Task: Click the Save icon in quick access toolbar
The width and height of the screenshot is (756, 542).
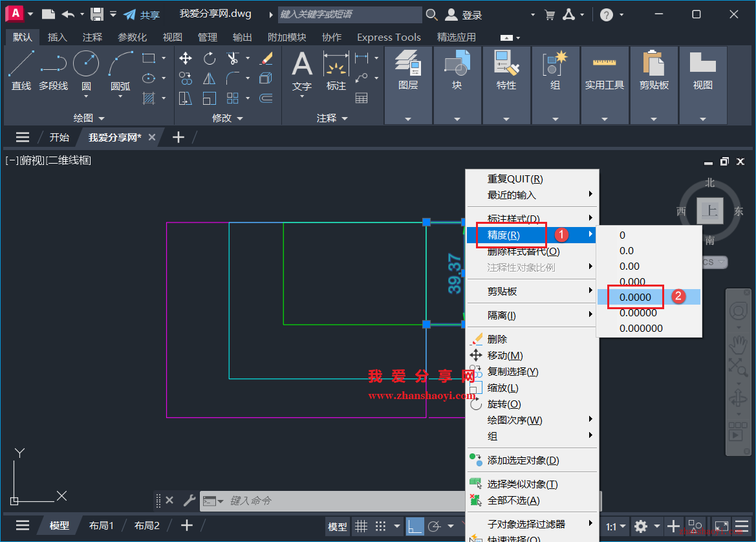Action: click(97, 14)
